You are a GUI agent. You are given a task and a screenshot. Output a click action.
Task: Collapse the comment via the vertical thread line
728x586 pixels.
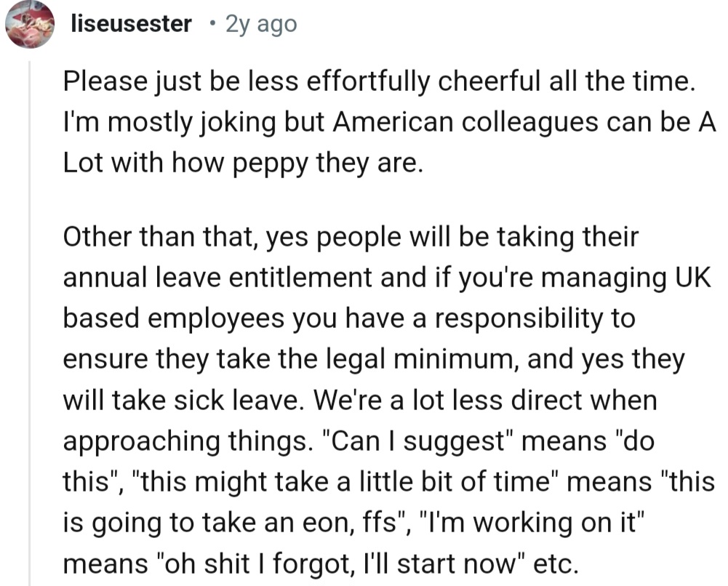tap(30, 320)
